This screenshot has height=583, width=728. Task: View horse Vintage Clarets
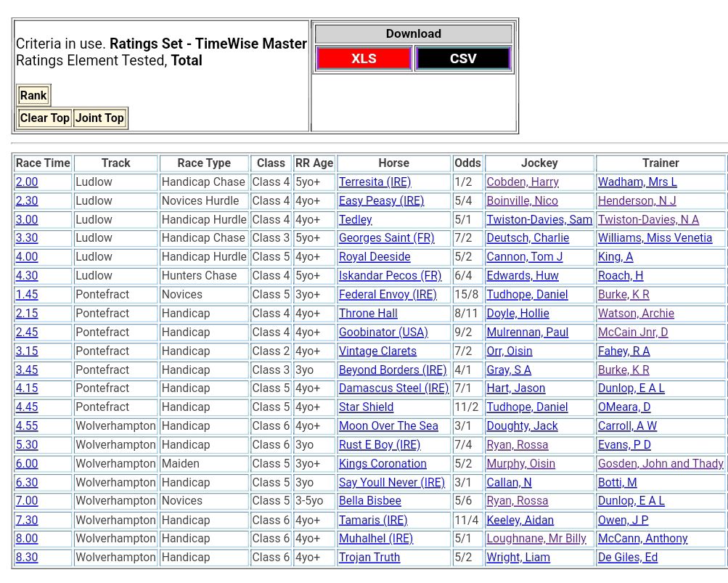377,351
